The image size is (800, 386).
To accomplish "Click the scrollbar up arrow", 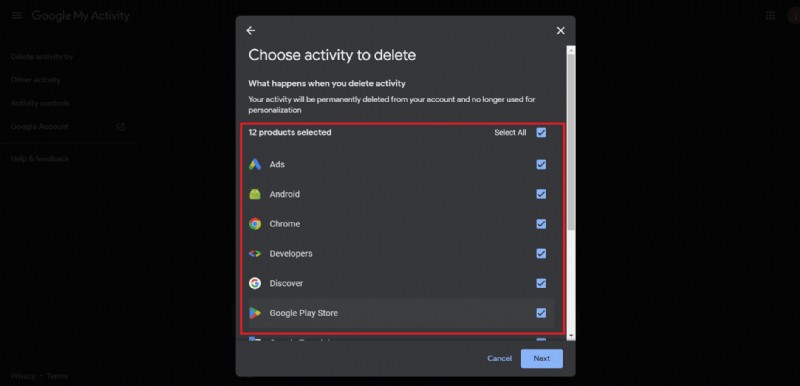I will (x=571, y=50).
